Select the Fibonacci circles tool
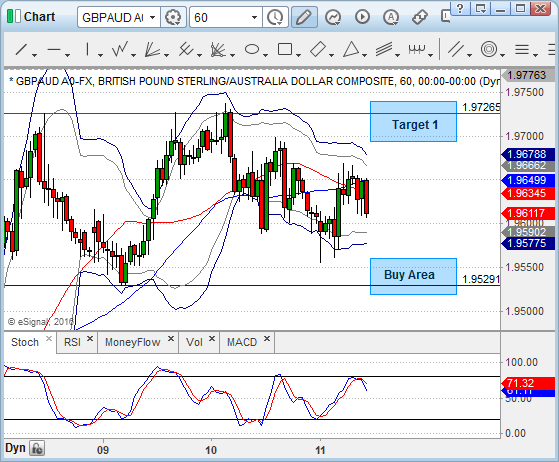Image resolution: width=559 pixels, height=462 pixels. (x=489, y=49)
